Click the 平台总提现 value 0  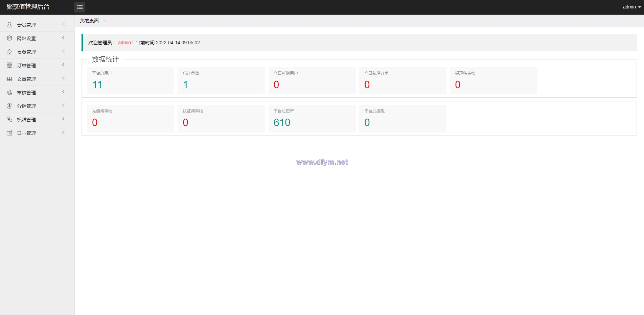click(367, 122)
